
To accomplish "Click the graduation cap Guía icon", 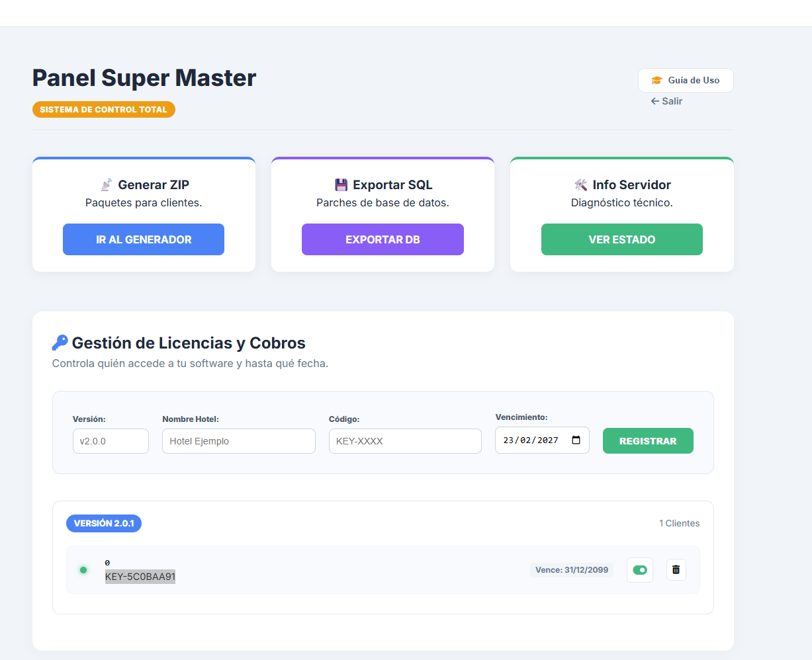I will tap(656, 80).
